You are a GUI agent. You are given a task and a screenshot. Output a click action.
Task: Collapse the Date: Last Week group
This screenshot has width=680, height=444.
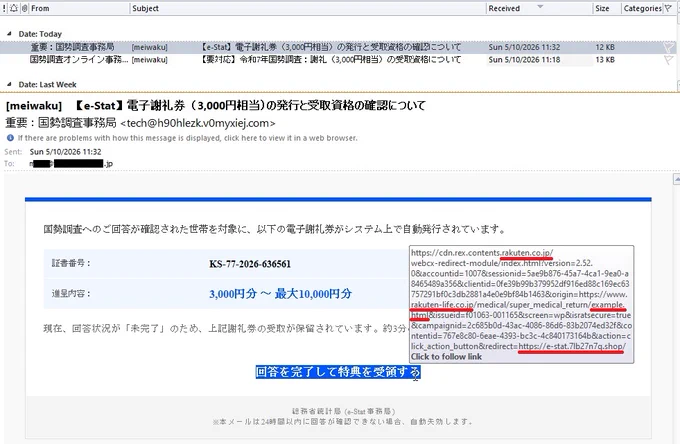(x=10, y=85)
